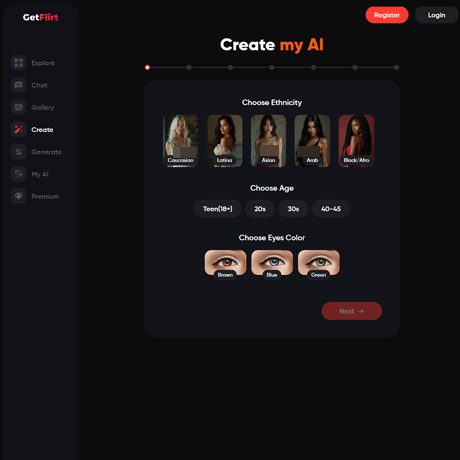Screen dimensions: 460x460
Task: Select the 20s age option
Action: (260, 209)
